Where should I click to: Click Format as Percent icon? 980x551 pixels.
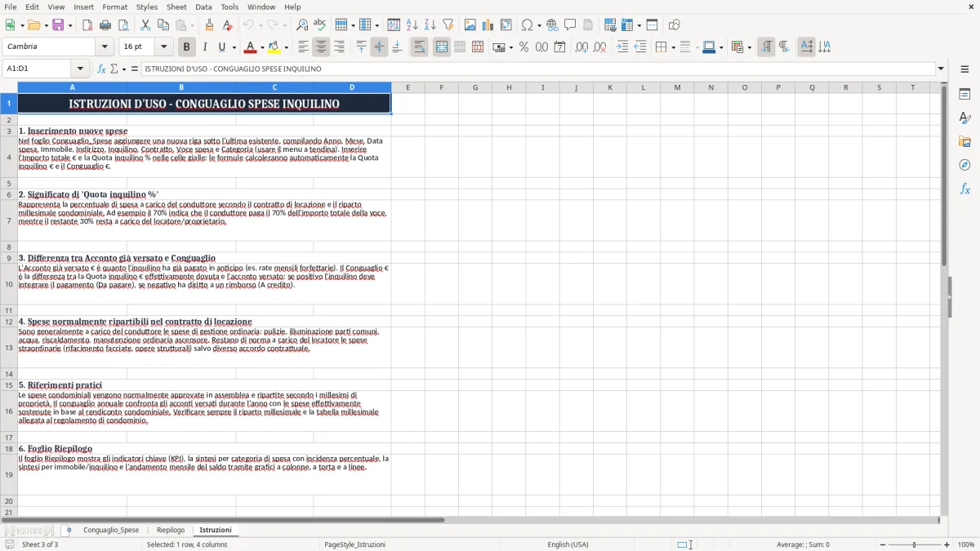pos(523,47)
